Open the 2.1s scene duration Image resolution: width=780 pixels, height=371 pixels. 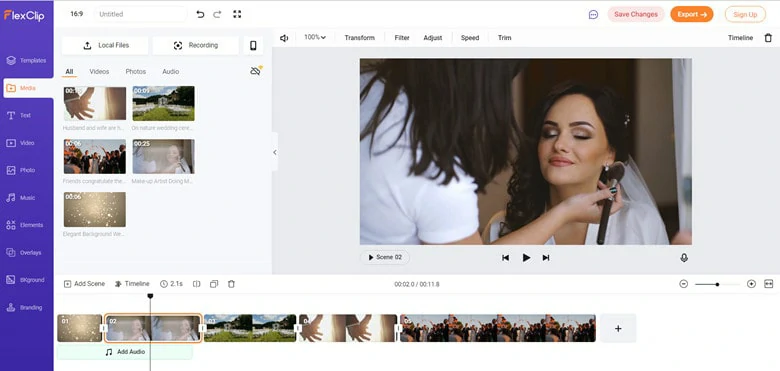172,284
